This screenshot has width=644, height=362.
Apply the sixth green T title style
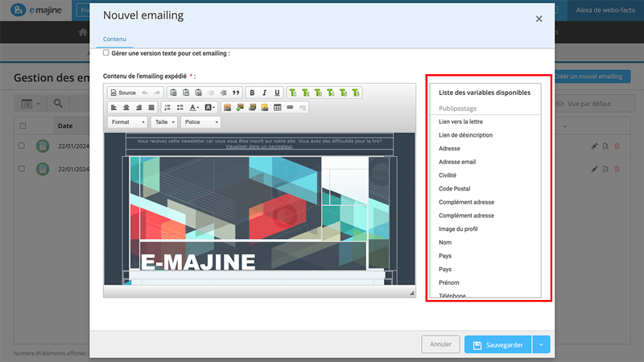pyautogui.click(x=356, y=93)
